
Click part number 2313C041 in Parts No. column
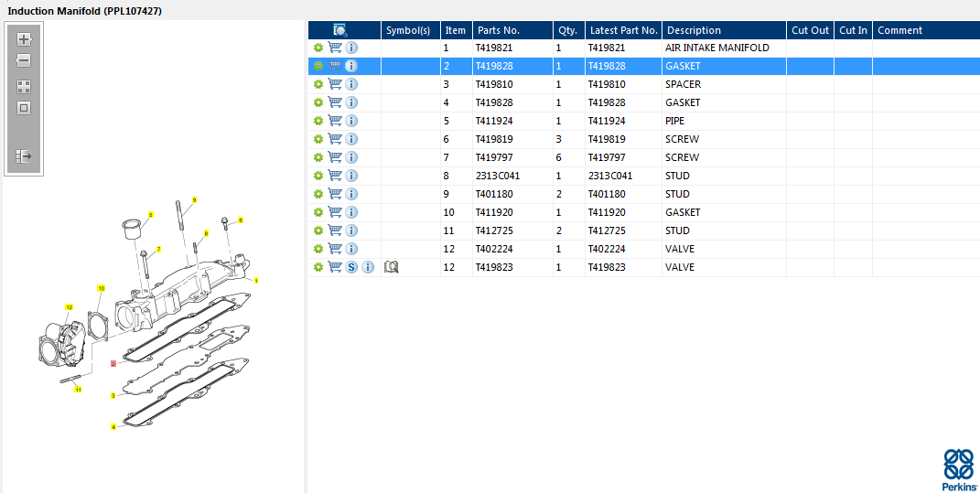coord(498,176)
